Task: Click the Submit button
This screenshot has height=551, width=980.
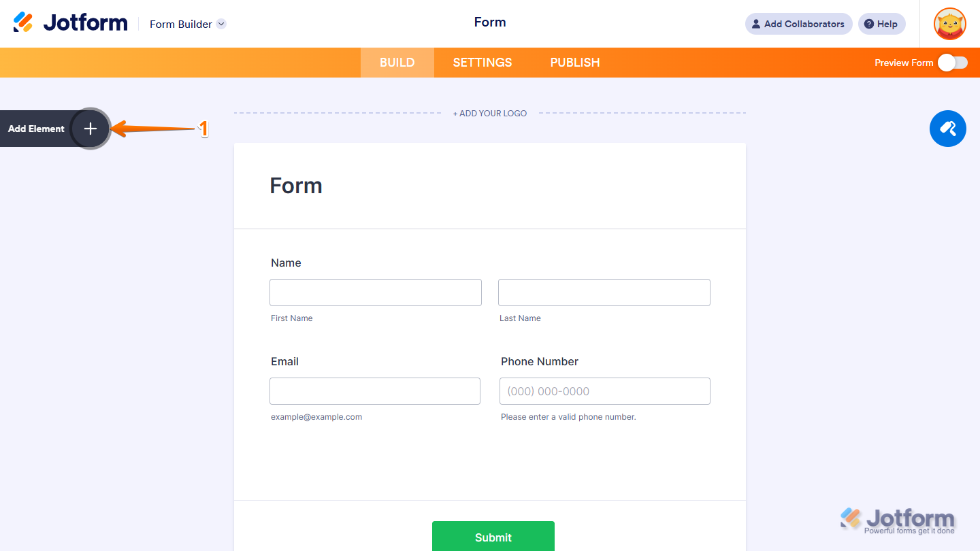Action: click(493, 537)
